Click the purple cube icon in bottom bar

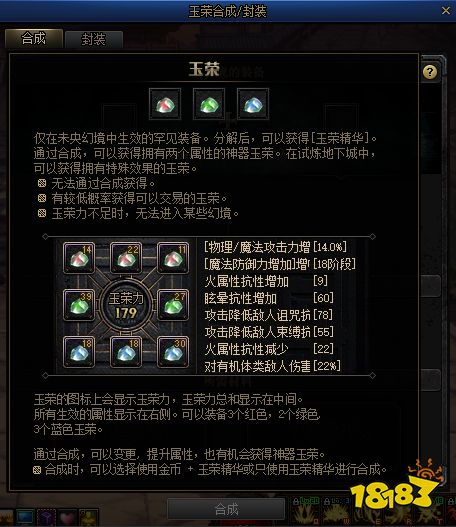[46, 518]
